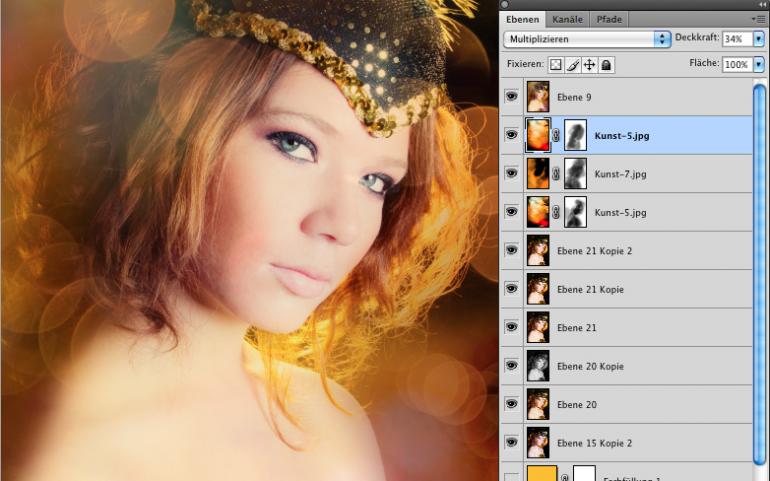The width and height of the screenshot is (770, 481).
Task: Select the layer mask of Kunst-7.jpg
Action: pos(575,174)
